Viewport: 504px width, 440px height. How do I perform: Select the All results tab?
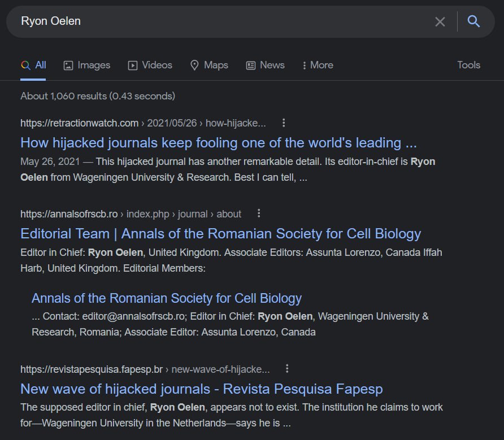tap(34, 66)
